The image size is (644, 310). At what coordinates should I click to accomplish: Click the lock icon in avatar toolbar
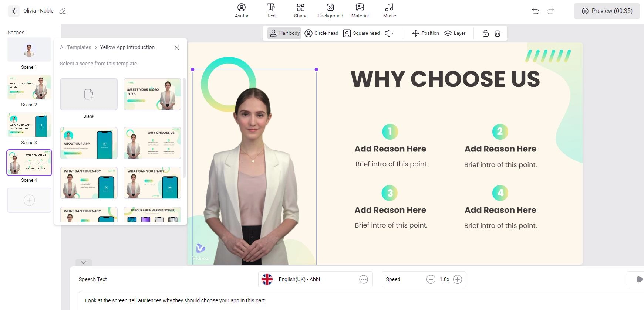point(485,33)
